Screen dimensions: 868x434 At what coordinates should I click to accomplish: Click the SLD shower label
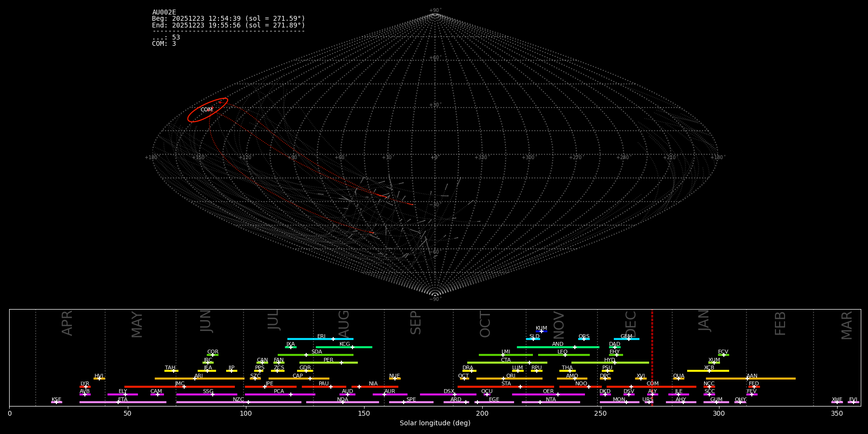pos(534,337)
